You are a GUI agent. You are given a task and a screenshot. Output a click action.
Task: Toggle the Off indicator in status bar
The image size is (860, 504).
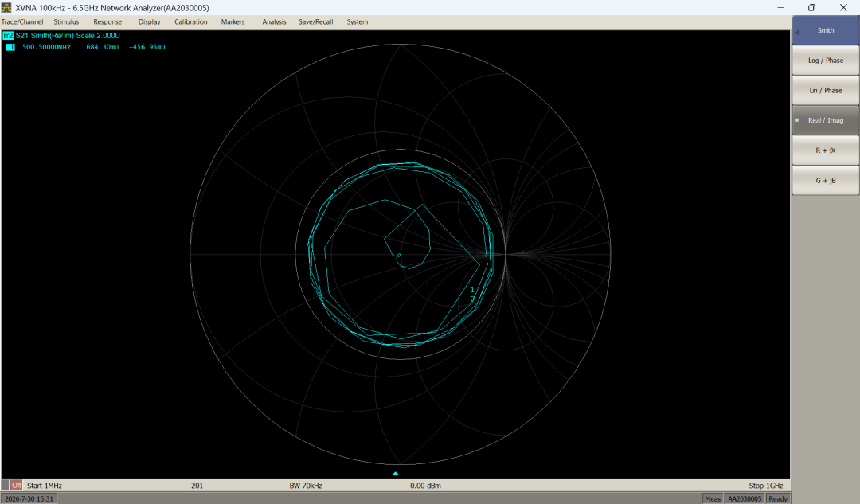tap(17, 486)
